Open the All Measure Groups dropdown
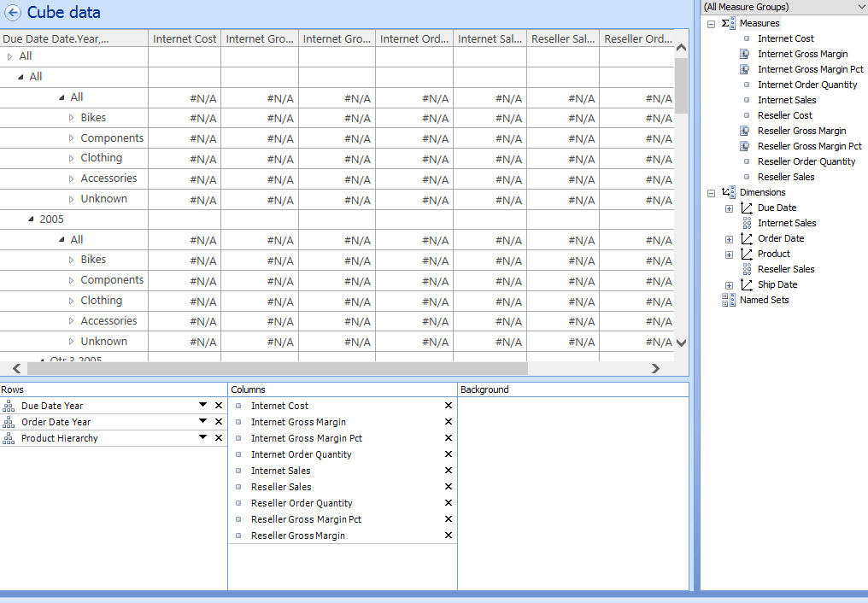Image resolution: width=868 pixels, height=603 pixels. (x=861, y=7)
